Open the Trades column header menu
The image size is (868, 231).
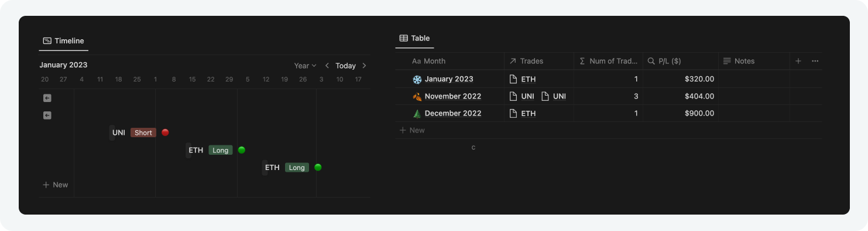[x=539, y=61]
